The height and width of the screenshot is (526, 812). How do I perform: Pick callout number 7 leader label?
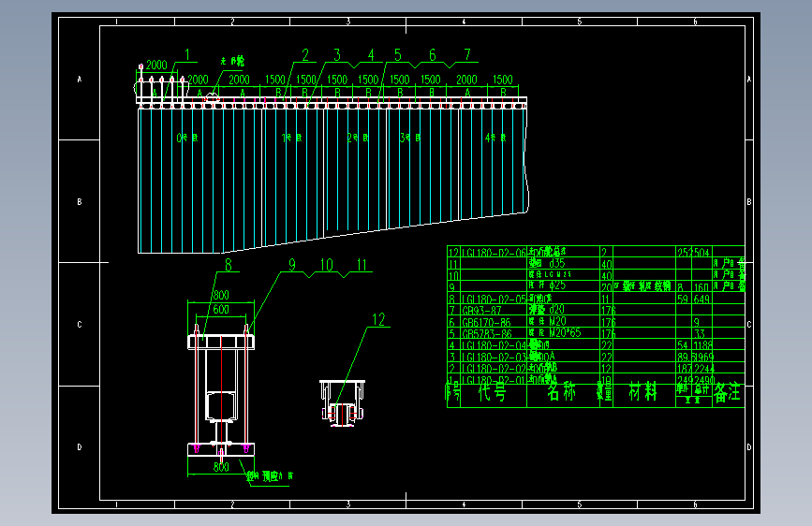point(467,55)
